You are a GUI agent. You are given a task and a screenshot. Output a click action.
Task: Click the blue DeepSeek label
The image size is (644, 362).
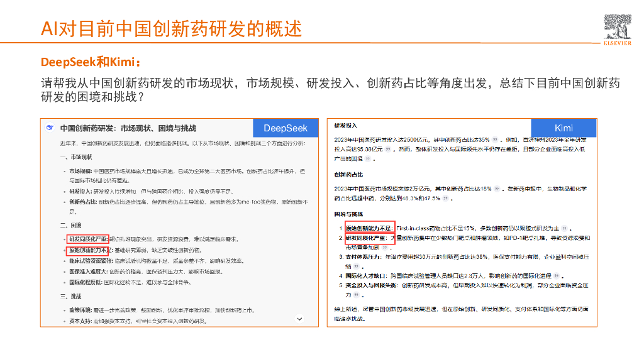(286, 128)
